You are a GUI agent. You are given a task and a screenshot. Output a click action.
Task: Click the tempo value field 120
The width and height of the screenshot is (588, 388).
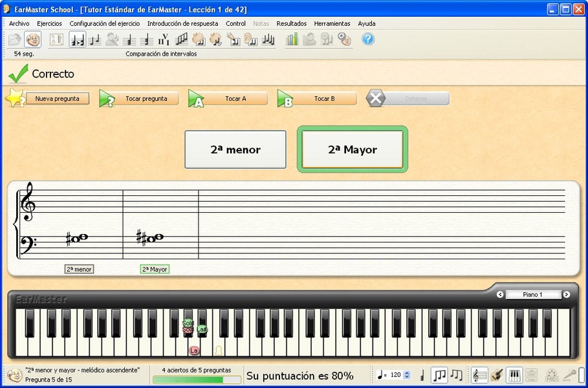tap(395, 375)
